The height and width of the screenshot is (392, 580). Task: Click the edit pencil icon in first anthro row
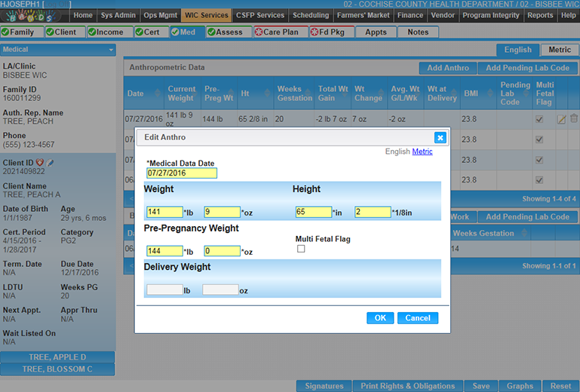point(561,119)
